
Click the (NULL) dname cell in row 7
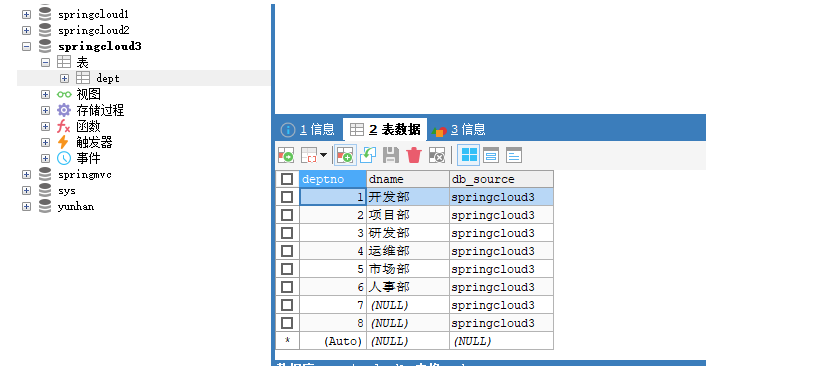click(408, 305)
